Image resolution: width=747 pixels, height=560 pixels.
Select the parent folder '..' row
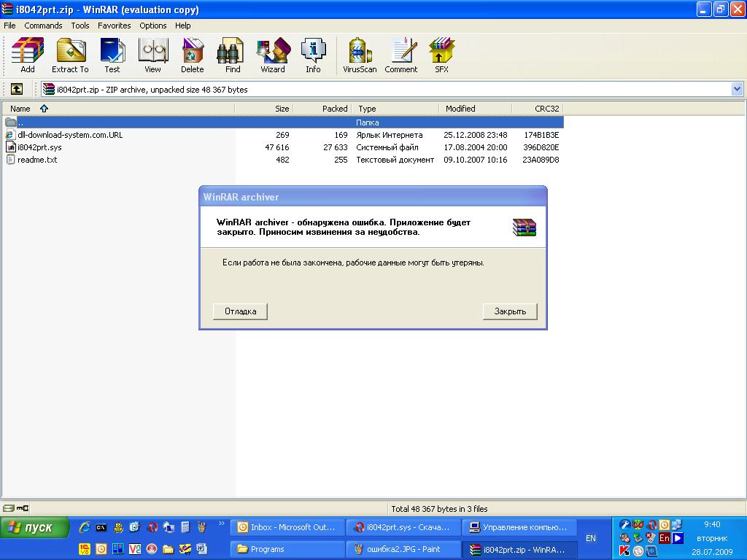click(x=284, y=122)
